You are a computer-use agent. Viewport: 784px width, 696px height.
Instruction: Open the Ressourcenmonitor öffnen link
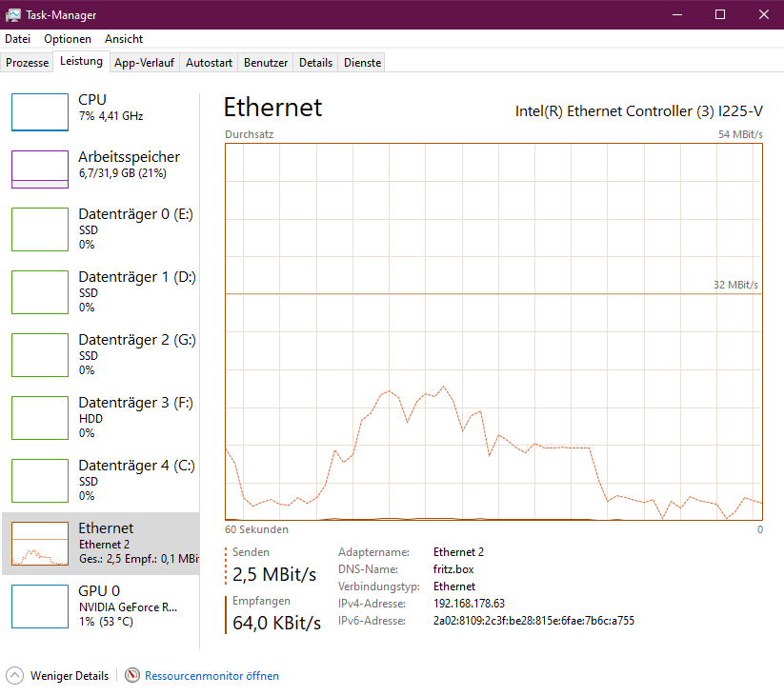click(212, 676)
